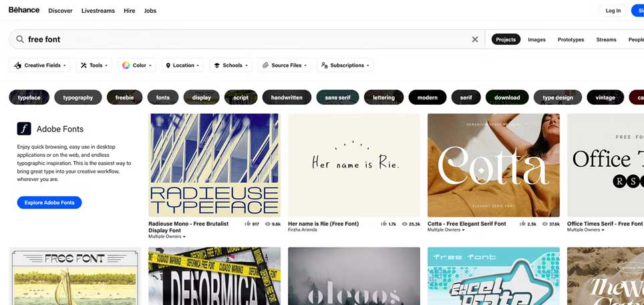Open the Her name is Rie thumbnail
644x305 pixels.
354,165
